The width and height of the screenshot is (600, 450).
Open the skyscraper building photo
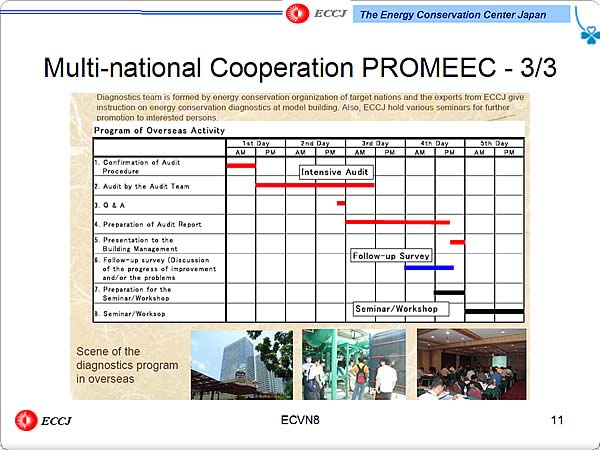click(242, 365)
